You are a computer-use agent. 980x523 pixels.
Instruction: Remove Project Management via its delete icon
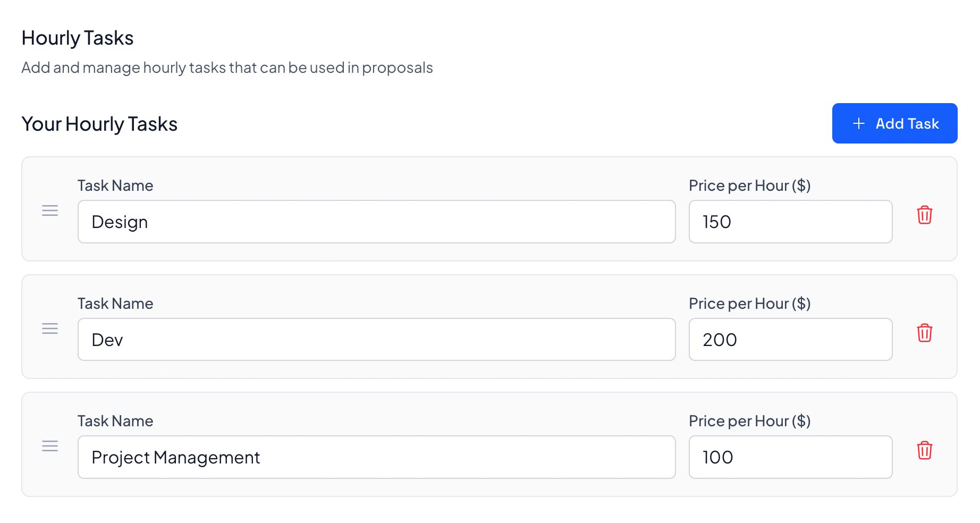click(925, 451)
